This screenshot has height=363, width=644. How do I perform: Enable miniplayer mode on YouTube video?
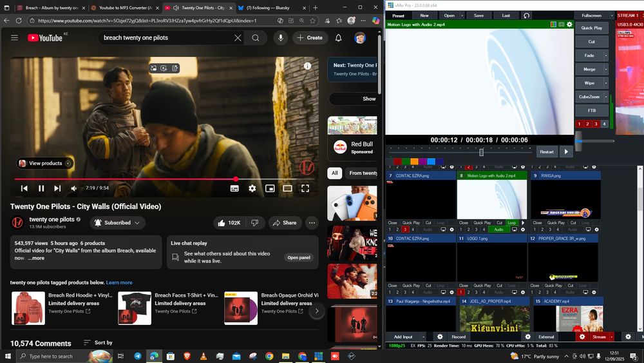coord(270,188)
